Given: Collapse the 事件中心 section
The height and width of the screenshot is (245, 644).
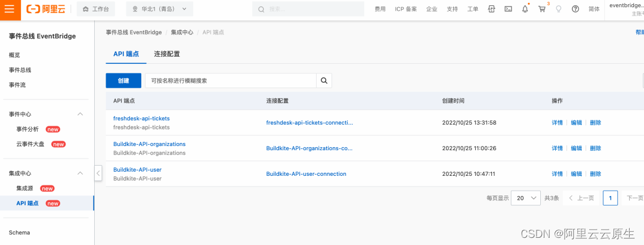Looking at the screenshot, I should coord(80,114).
